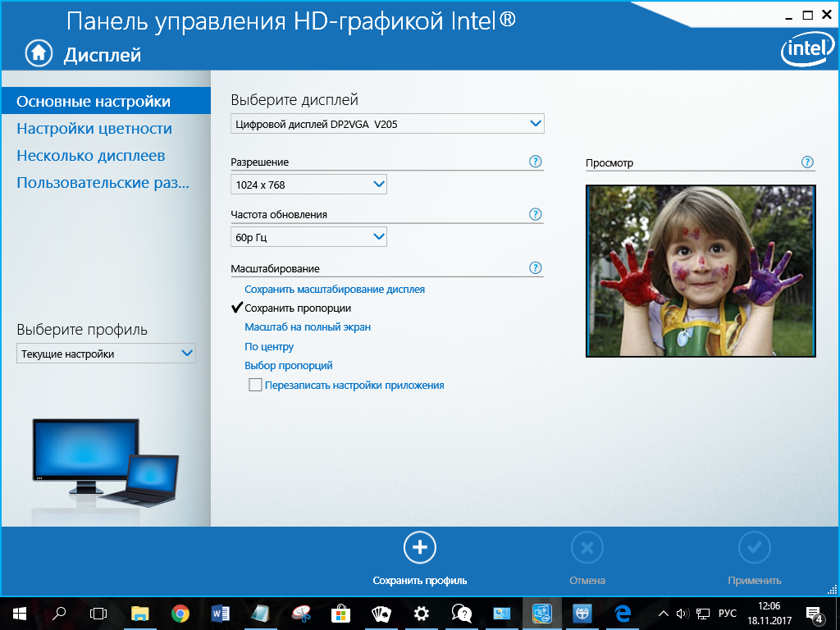This screenshot has height=630, width=840.
Task: Click the Отмена cross icon
Action: 587,547
